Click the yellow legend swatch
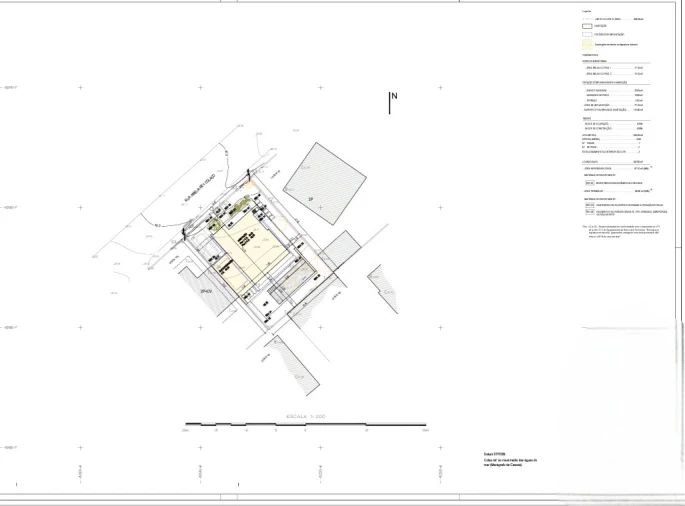The image size is (685, 506). (587, 44)
